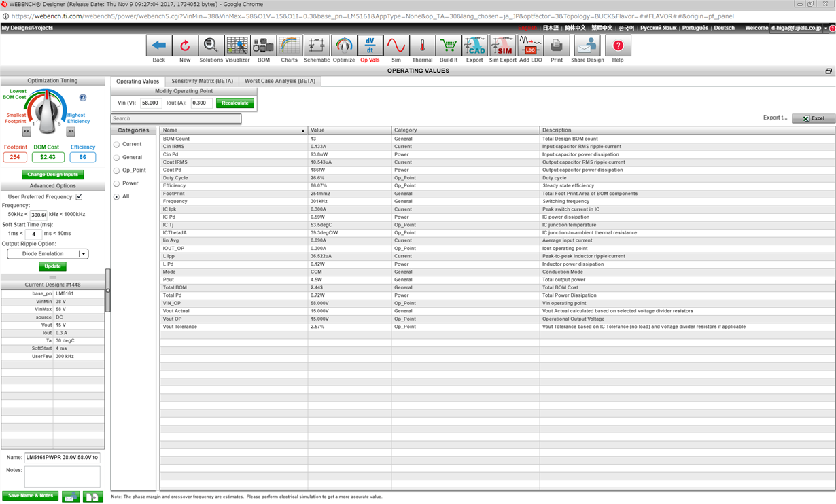Switch language to Português
Image resolution: width=836 pixels, height=504 pixels.
(x=695, y=28)
